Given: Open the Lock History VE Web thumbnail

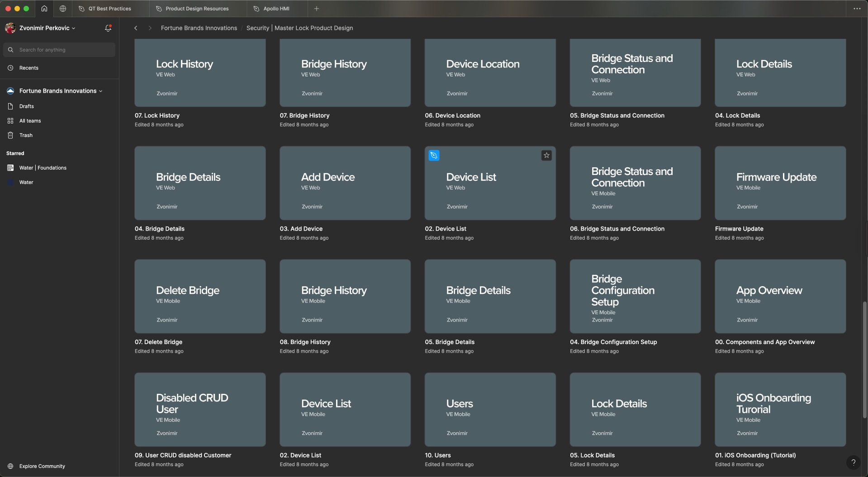Looking at the screenshot, I should [200, 73].
